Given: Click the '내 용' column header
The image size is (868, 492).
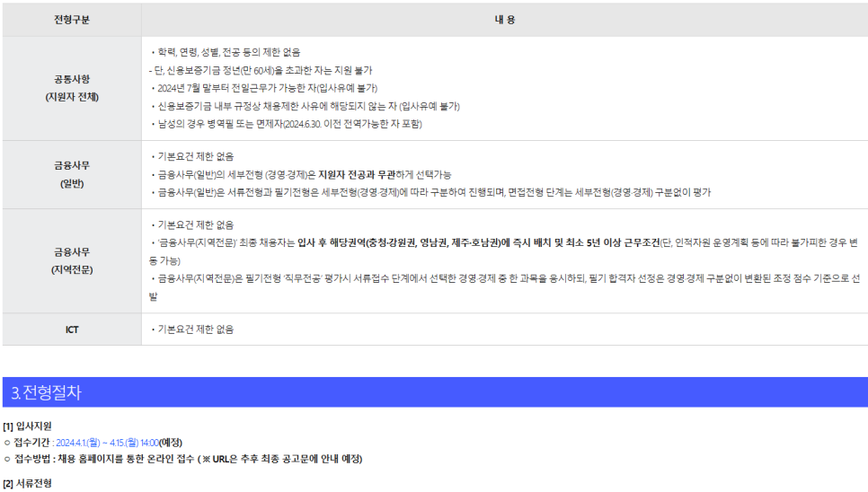Looking at the screenshot, I should [504, 20].
